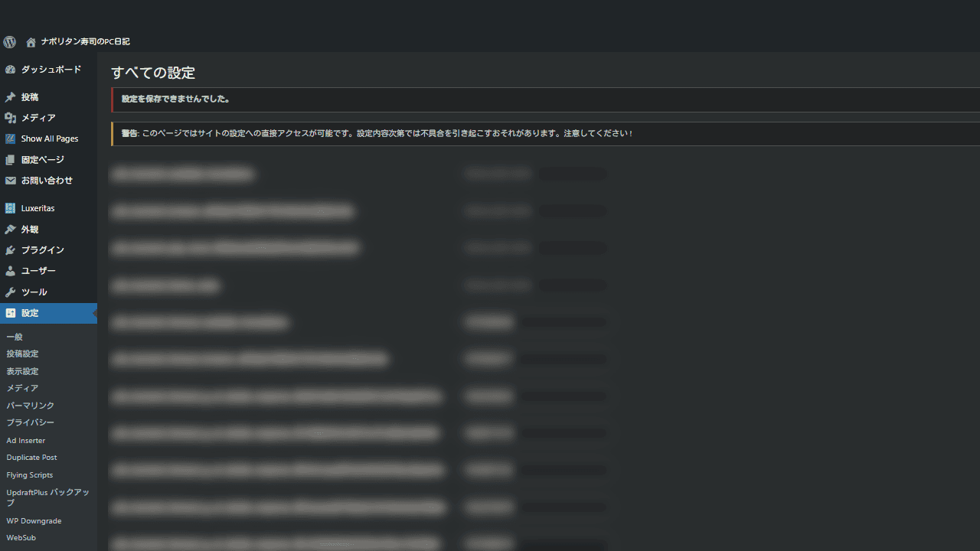Screen dimensions: 980x551
Task: Open 一般 settings submenu
Action: pos(15,337)
